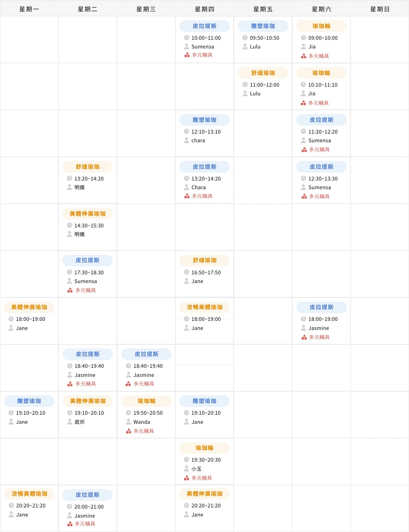Open Wednesday 瑜珈輪 class tag
This screenshot has height=532, width=409.
tap(146, 401)
